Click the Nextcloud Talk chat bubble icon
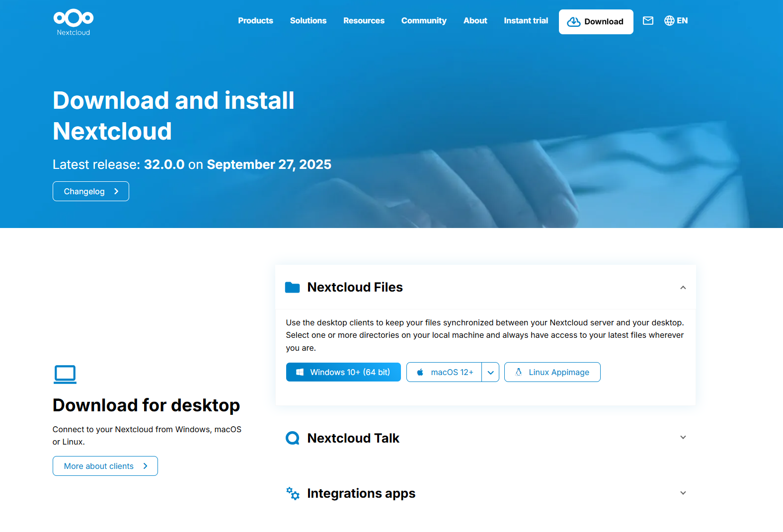The image size is (783, 532). tap(293, 438)
